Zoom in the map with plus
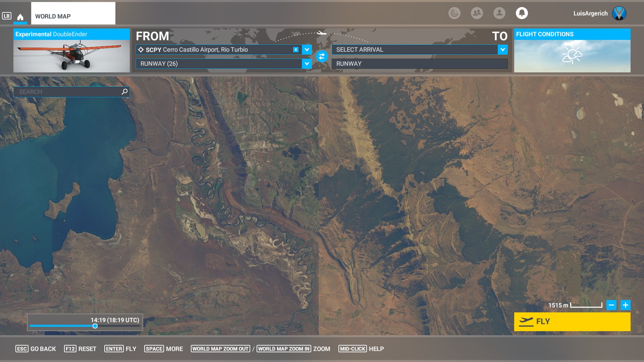 (625, 305)
